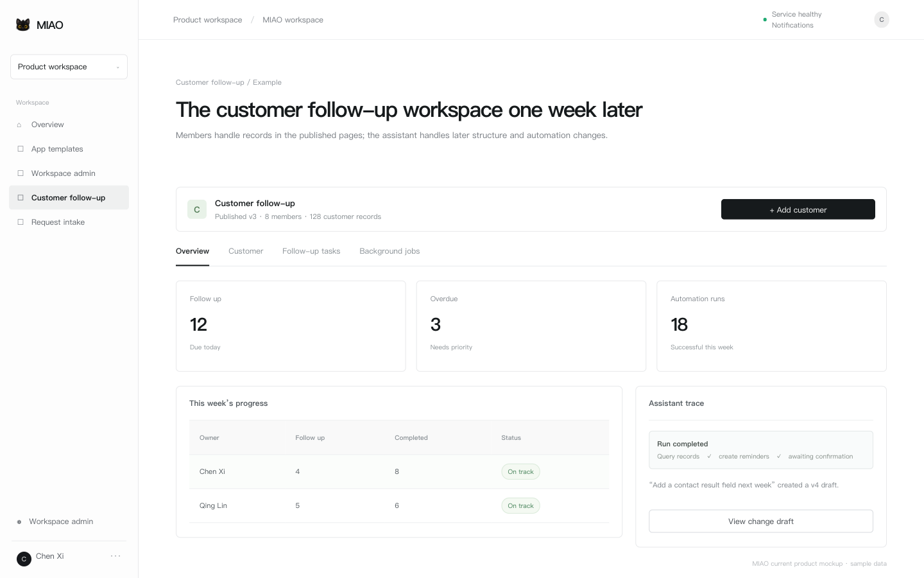Click On track badge in Qing Lin row
This screenshot has width=924, height=578.
pos(520,505)
